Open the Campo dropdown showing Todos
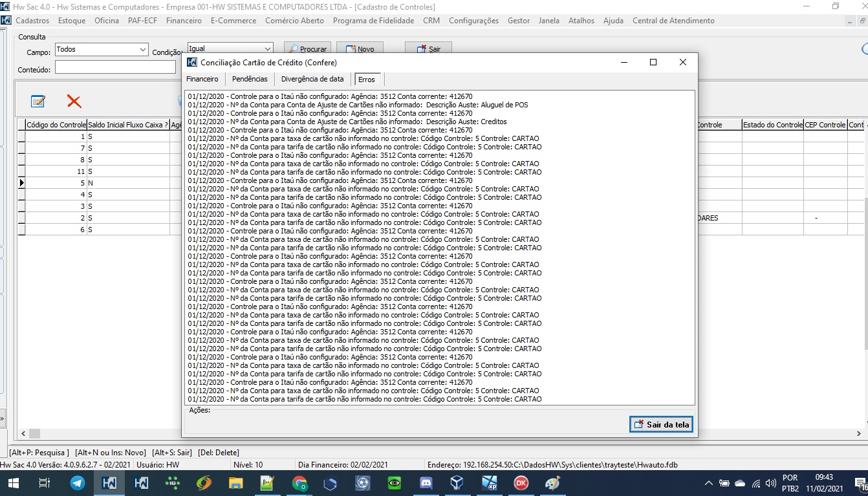The height and width of the screenshot is (496, 868). [102, 50]
